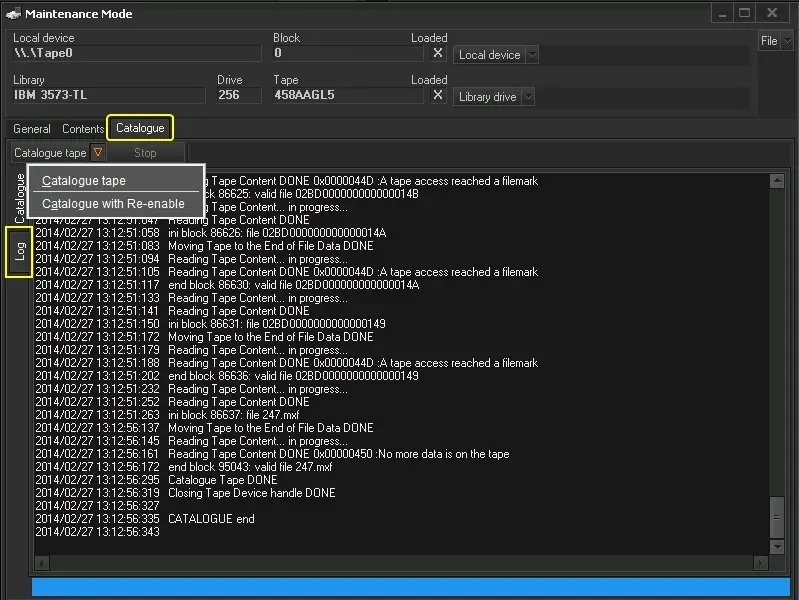799x600 pixels.
Task: Click the orange triangle next to Catalogue tape
Action: 98,153
